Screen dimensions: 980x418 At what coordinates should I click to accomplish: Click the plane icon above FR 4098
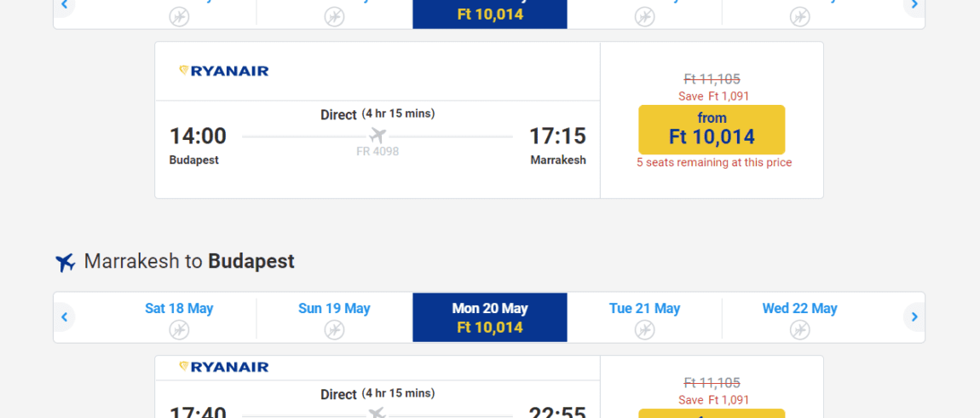pyautogui.click(x=378, y=135)
